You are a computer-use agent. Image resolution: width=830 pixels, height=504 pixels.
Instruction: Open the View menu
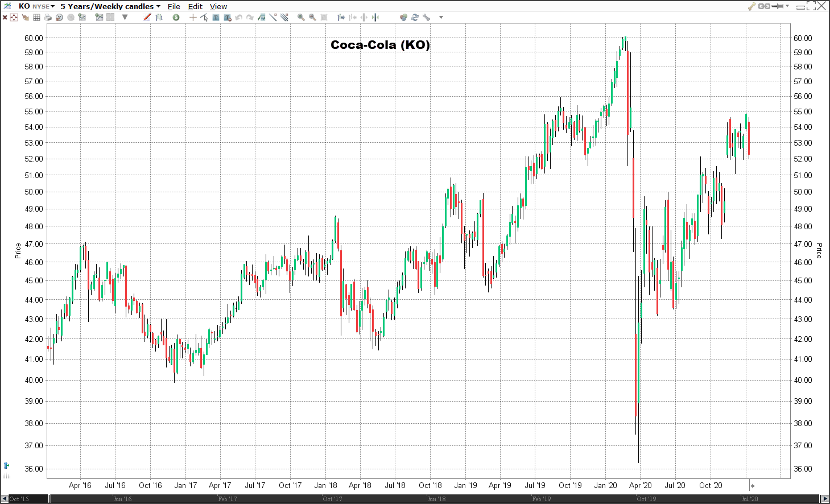coord(218,6)
